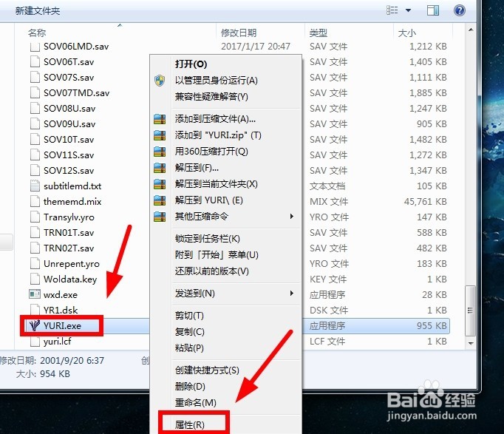Click the scrollbar down arrow
The width and height of the screenshot is (504, 434).
click(x=471, y=343)
